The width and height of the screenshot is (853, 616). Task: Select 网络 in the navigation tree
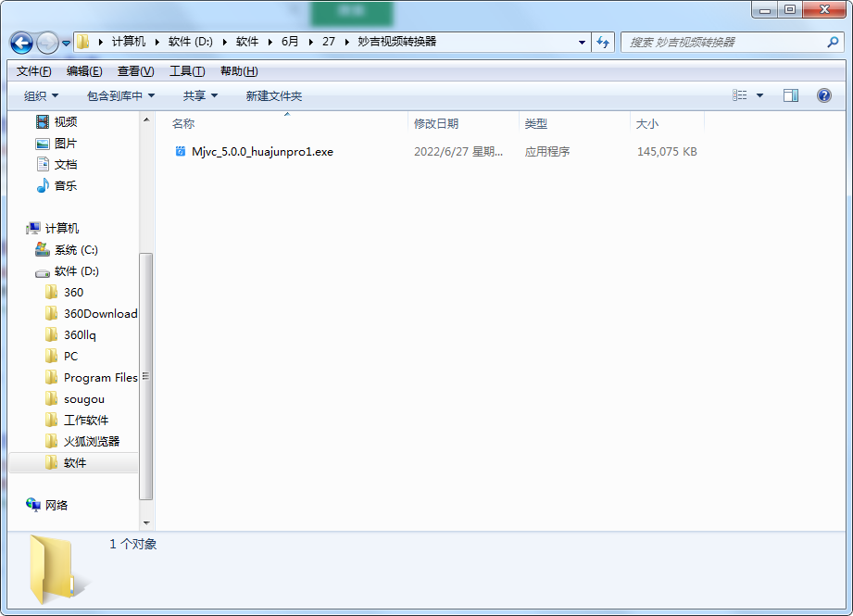(47, 505)
